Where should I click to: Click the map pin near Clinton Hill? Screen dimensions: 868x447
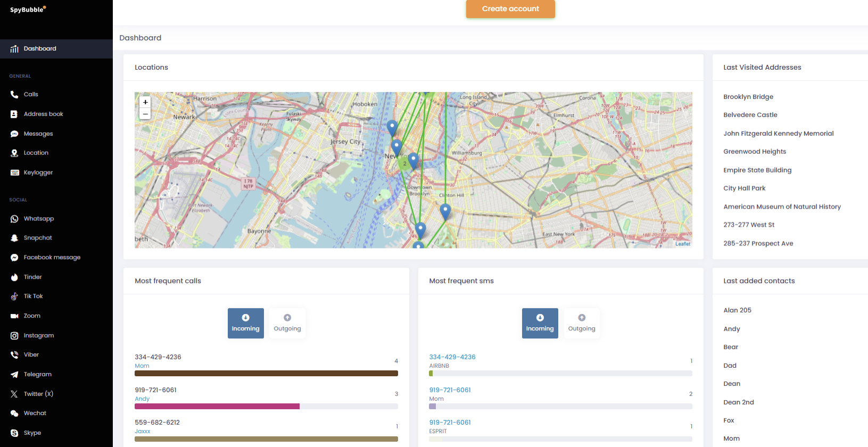click(445, 211)
